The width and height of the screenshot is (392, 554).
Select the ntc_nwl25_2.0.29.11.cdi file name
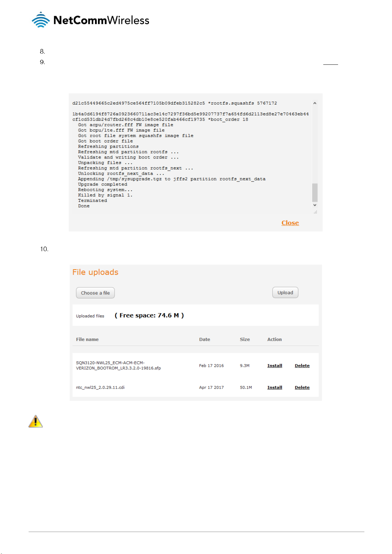[100, 387]
